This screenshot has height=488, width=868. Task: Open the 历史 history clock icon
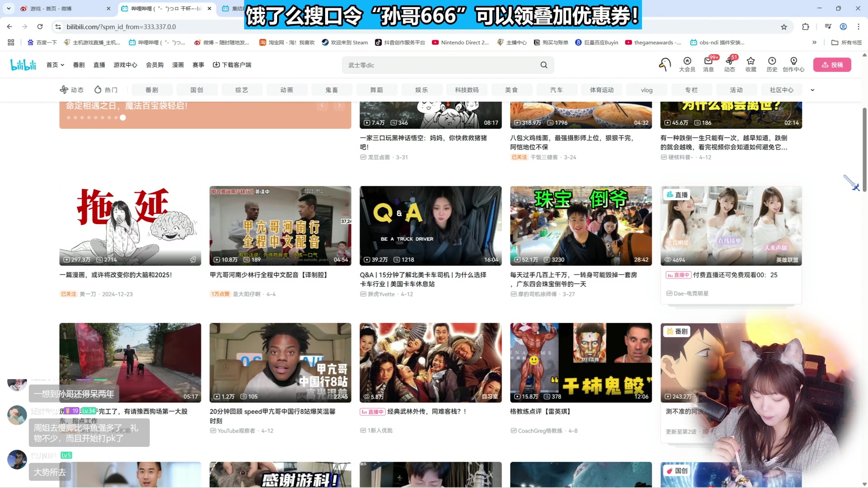coord(772,65)
